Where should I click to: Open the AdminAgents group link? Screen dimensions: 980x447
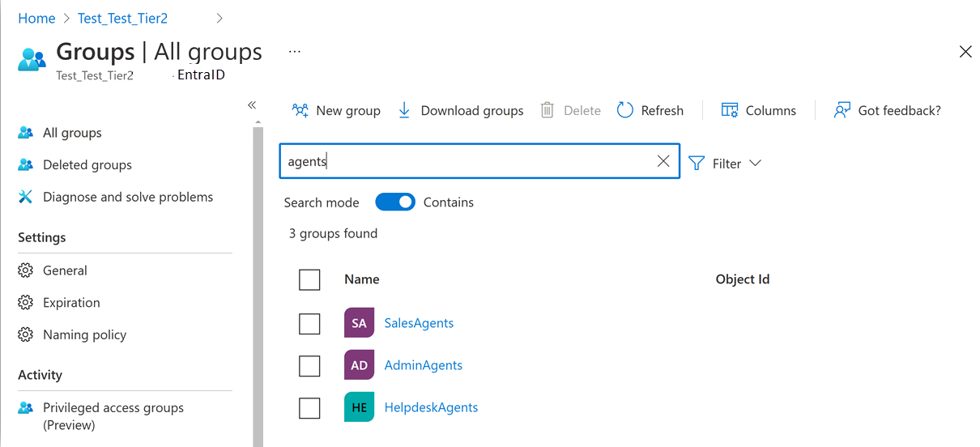424,365
